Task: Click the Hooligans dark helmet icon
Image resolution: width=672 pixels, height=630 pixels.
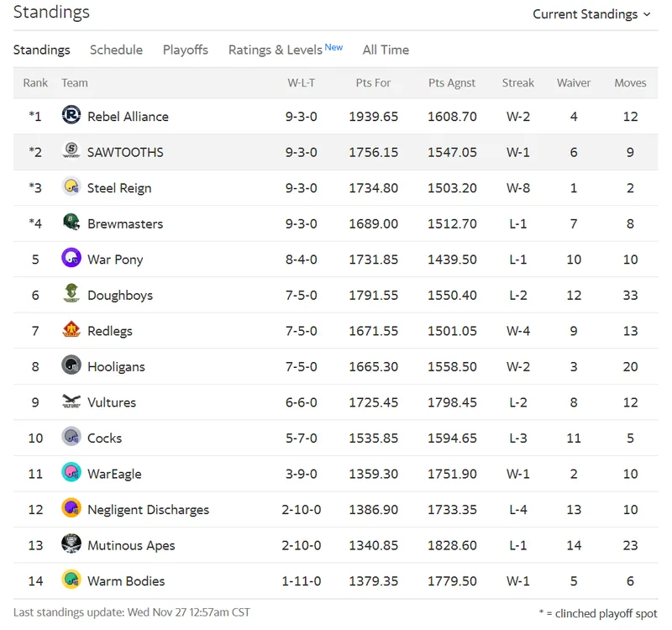Action: click(x=71, y=365)
